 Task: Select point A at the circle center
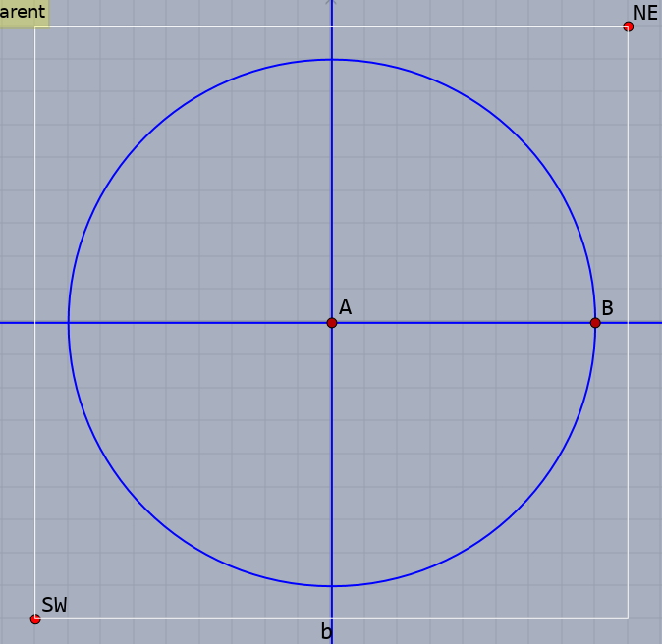point(332,323)
